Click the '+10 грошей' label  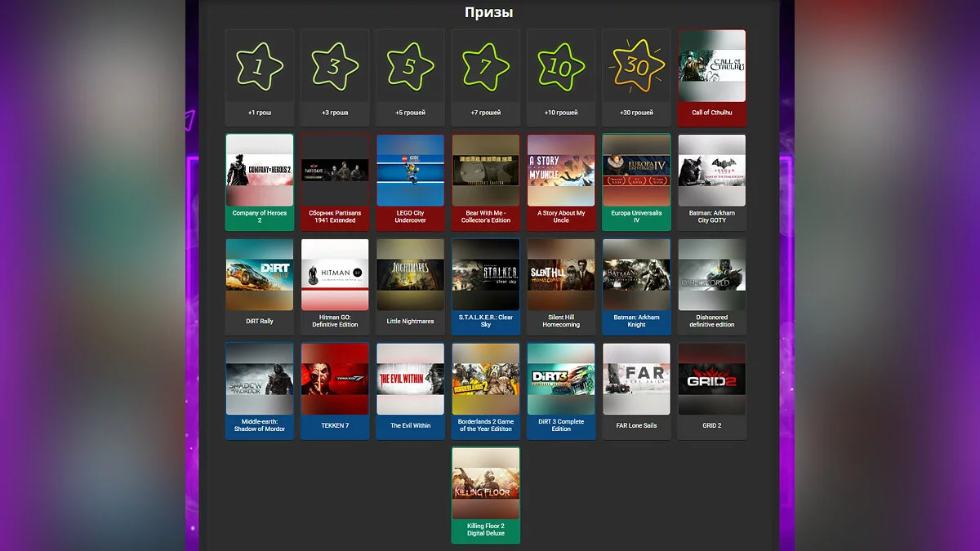(x=561, y=113)
